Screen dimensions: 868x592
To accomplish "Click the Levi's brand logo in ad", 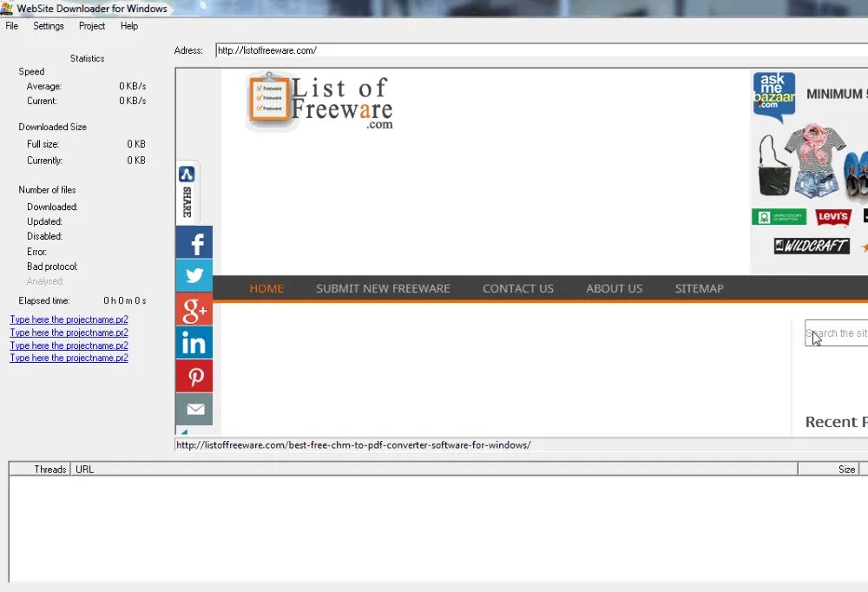I will click(833, 216).
